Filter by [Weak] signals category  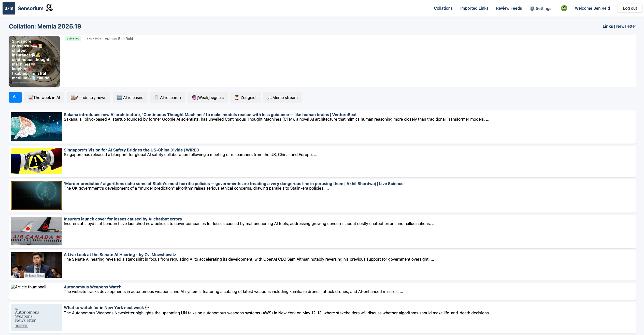click(208, 97)
